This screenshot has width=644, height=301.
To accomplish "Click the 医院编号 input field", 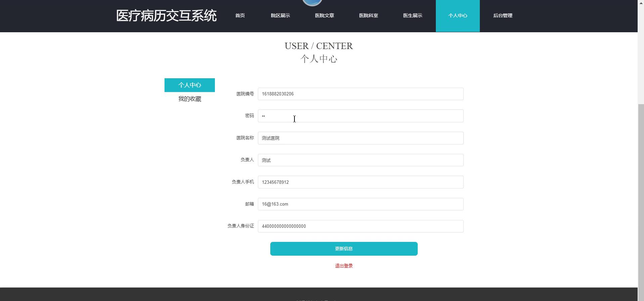I will tap(360, 94).
